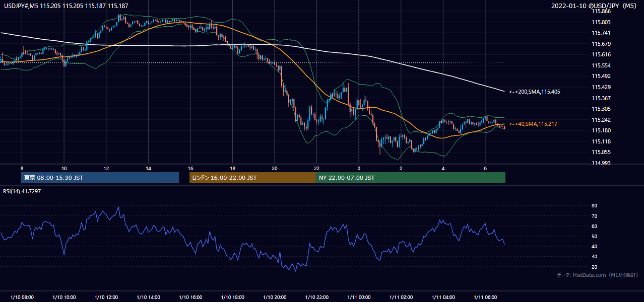Viewport: 644px width, 302px height.
Task: Click the 1/10 08:00 bottom time label
Action: [22, 297]
